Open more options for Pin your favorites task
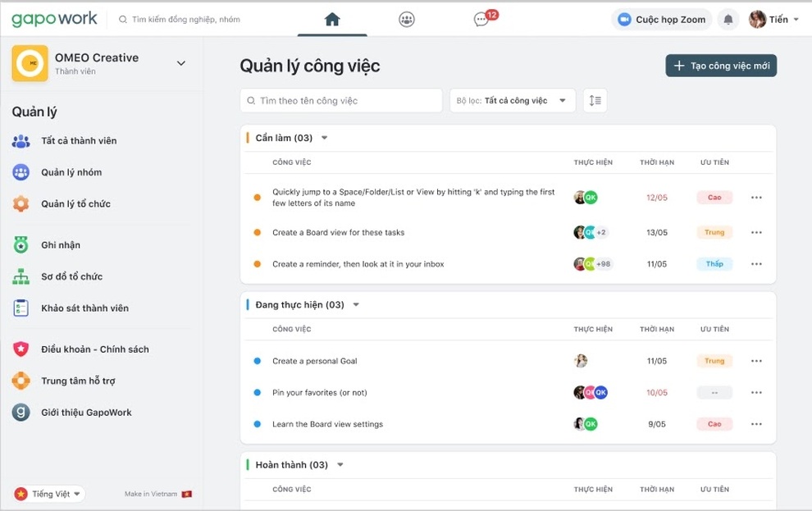 [756, 392]
